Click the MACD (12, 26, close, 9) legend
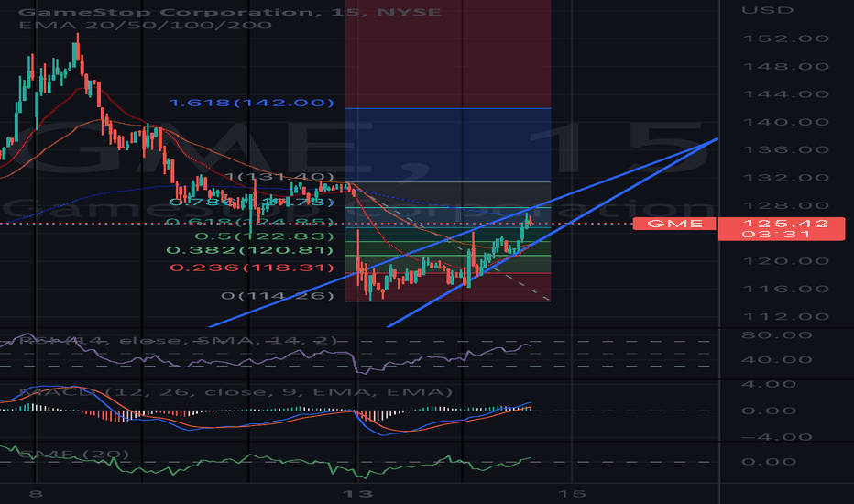 [x=235, y=392]
